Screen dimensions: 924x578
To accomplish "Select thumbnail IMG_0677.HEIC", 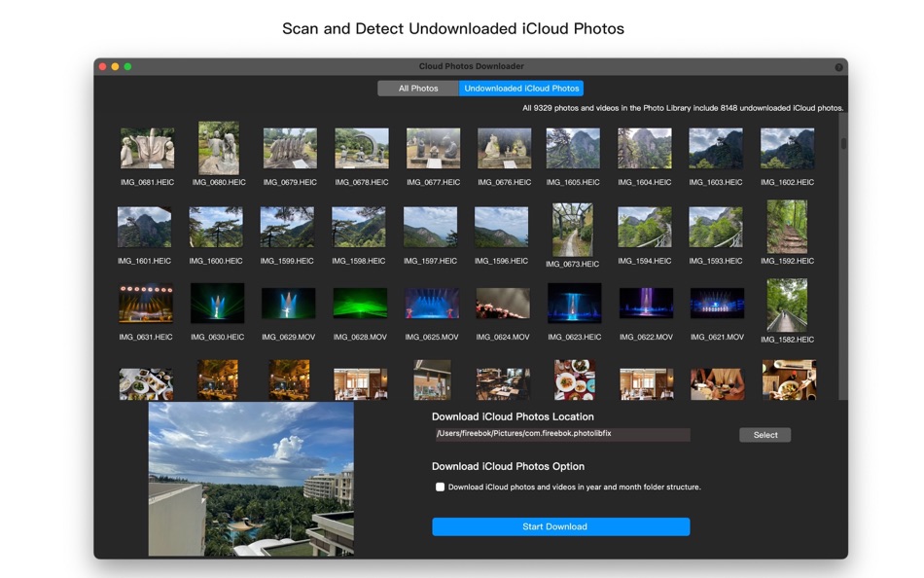I will pos(433,148).
